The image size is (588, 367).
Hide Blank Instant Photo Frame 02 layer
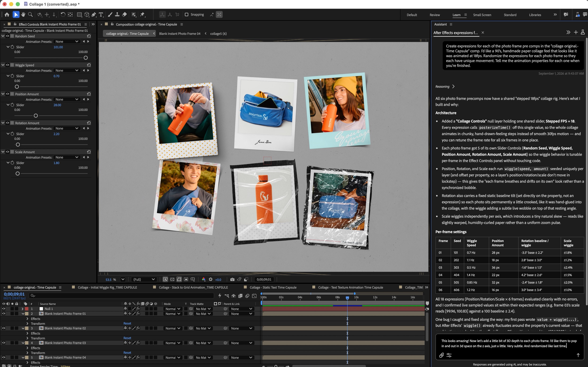tap(3, 328)
